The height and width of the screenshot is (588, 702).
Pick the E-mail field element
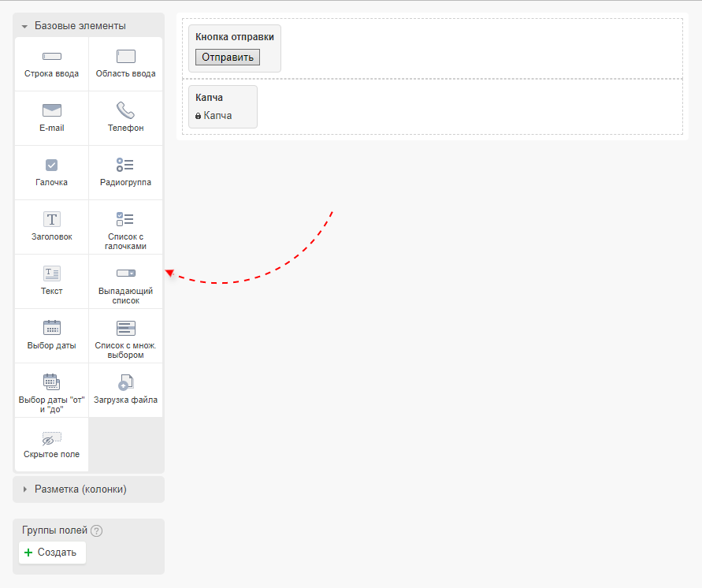tap(52, 118)
